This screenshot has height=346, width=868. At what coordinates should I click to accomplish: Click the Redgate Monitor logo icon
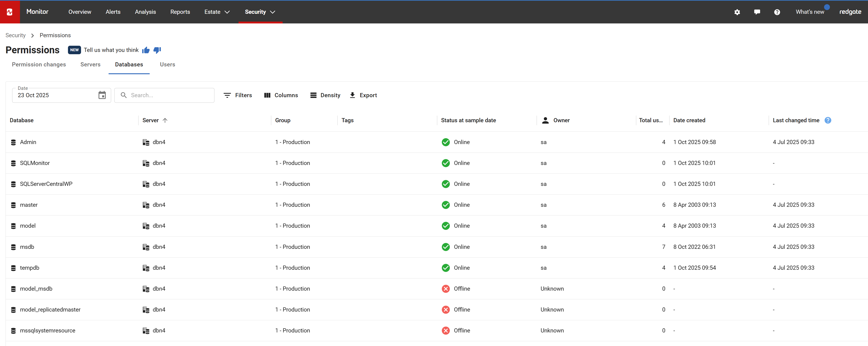tap(10, 12)
